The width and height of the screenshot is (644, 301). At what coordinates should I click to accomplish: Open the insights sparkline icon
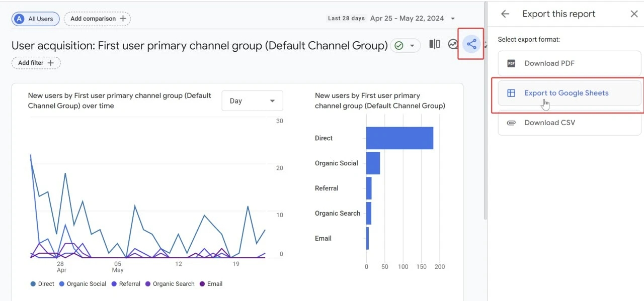point(453,45)
